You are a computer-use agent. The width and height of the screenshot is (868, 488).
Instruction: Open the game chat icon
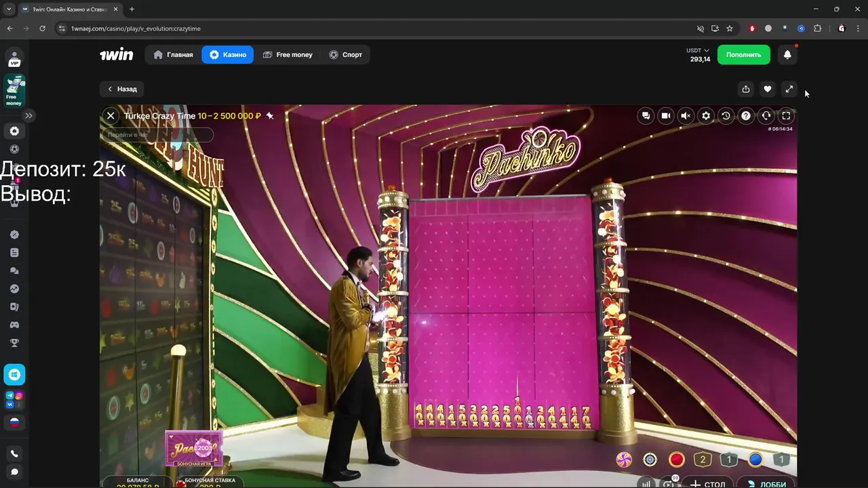coord(646,116)
